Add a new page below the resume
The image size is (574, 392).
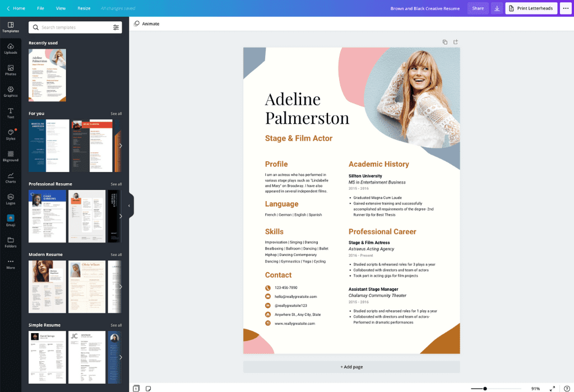[x=351, y=367]
